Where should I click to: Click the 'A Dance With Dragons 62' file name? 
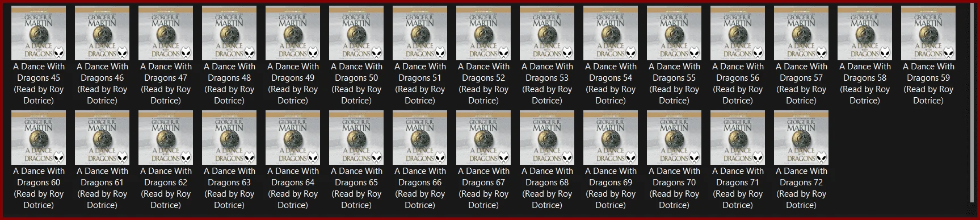[166, 188]
